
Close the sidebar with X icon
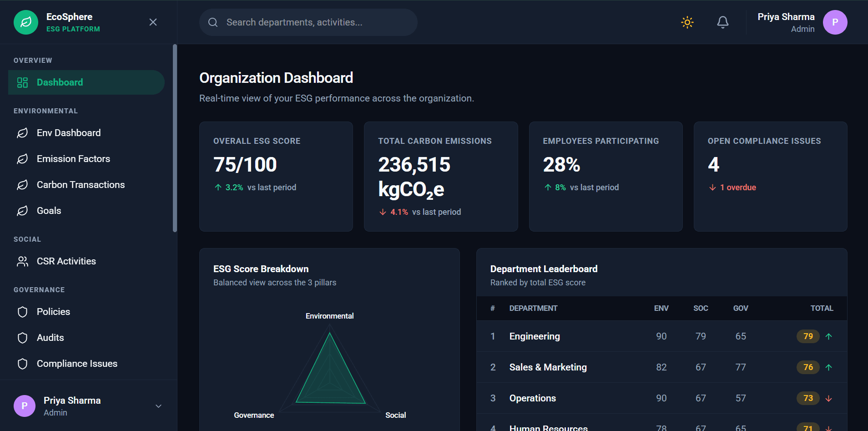coord(153,22)
